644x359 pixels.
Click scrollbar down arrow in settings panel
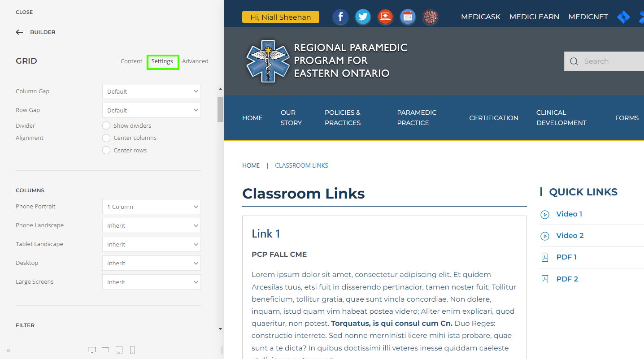point(220,329)
